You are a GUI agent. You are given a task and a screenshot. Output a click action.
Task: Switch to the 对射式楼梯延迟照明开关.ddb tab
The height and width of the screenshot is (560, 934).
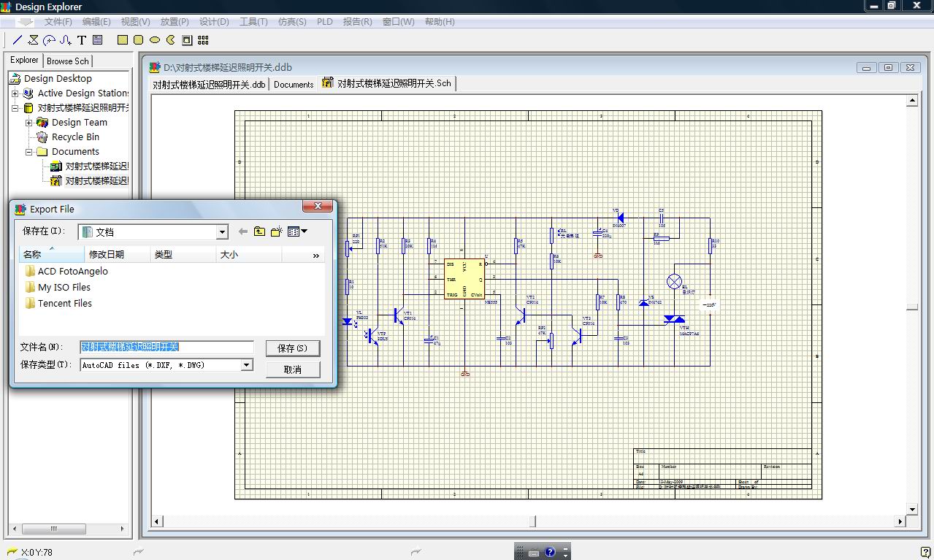pos(209,85)
